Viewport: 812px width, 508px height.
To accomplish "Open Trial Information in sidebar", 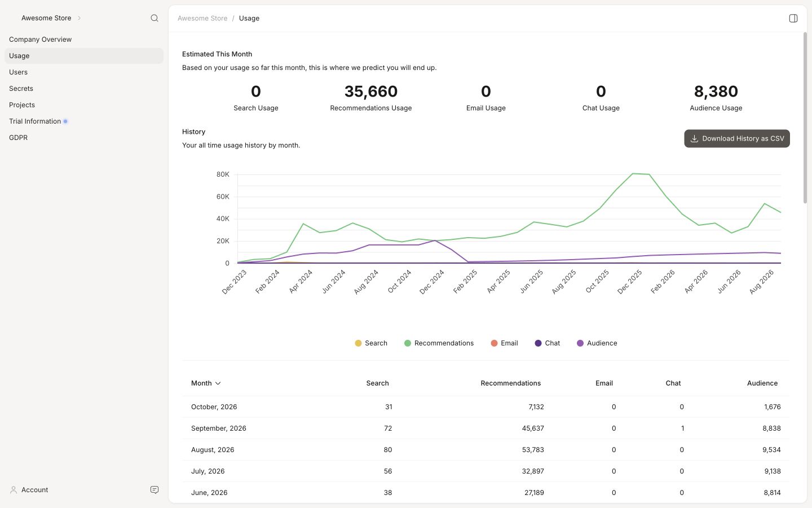I will (84, 121).
